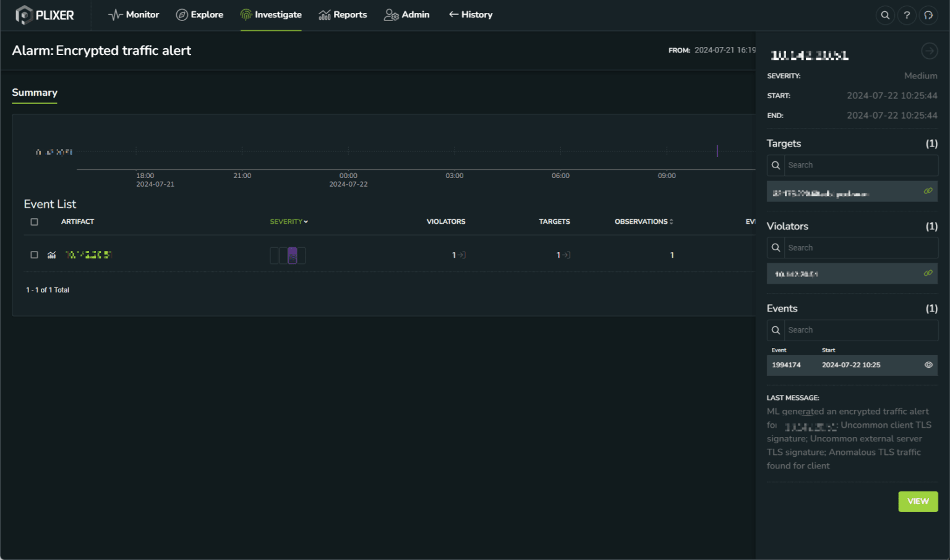Open the Admin menu
Screen dimensions: 950x560
click(x=406, y=15)
